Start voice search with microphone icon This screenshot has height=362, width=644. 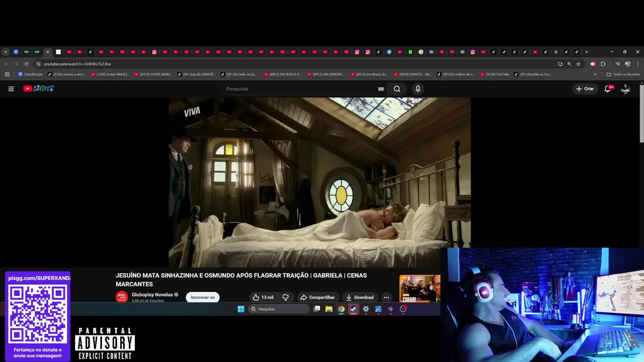(x=418, y=88)
